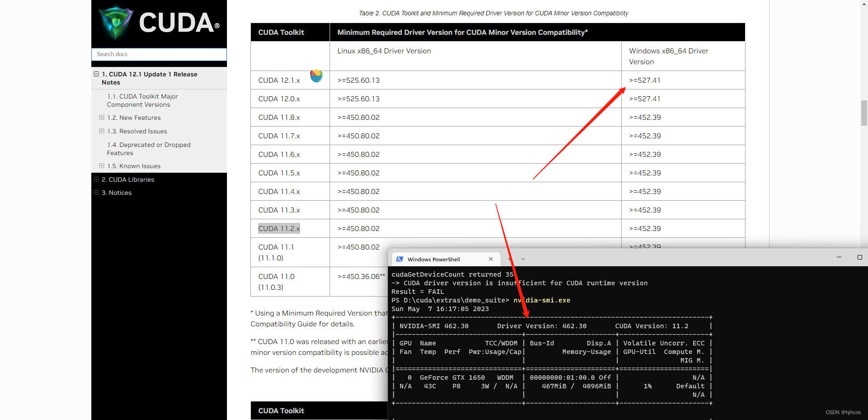868x420 pixels.
Task: Open the PowerShell new-tab dropdown arrow
Action: 523,259
